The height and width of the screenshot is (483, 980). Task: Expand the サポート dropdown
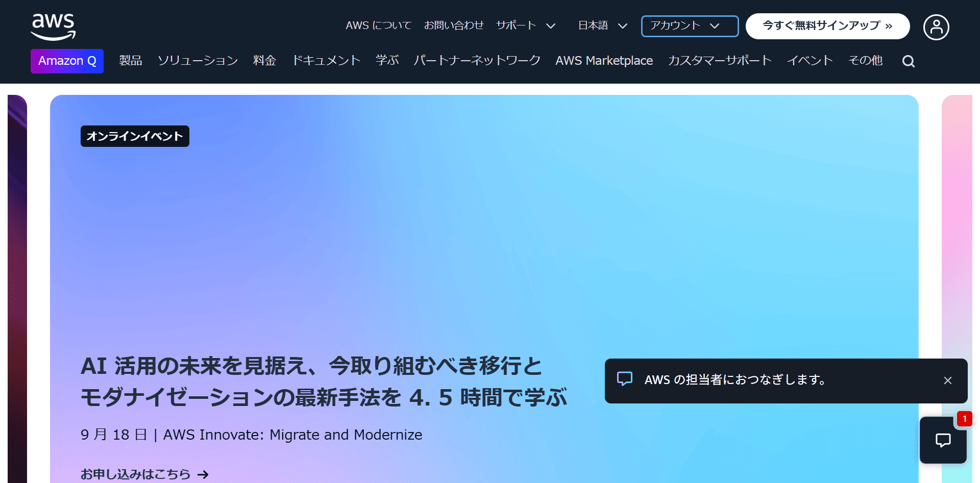526,26
